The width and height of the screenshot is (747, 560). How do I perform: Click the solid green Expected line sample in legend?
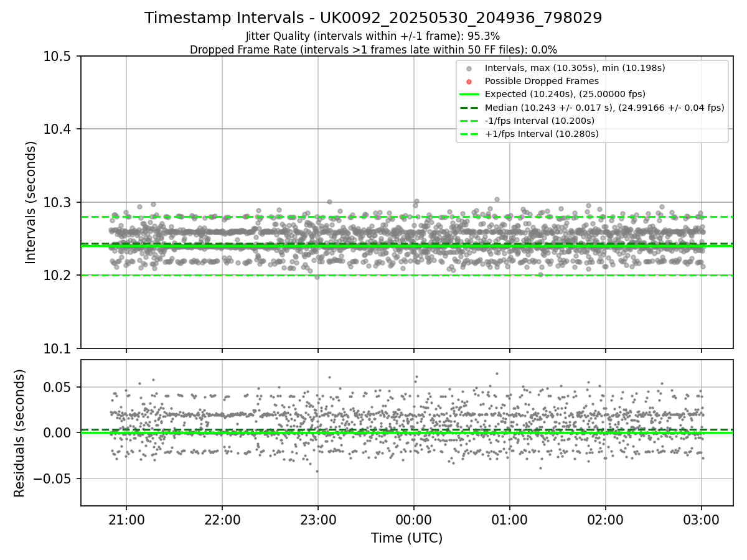click(469, 94)
